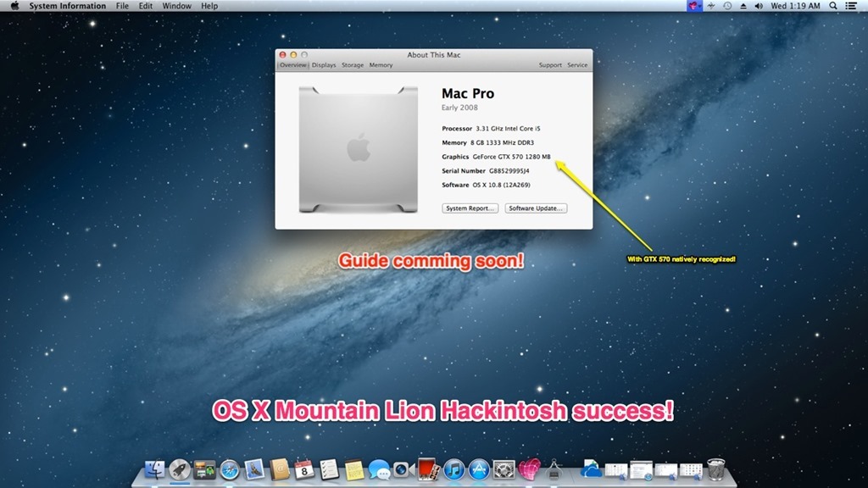The image size is (868, 488).
Task: Switch to the Displays tab
Action: click(324, 64)
